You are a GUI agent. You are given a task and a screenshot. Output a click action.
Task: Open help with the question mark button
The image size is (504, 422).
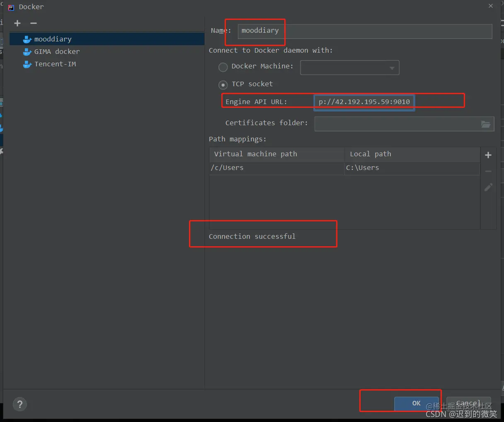[20, 404]
